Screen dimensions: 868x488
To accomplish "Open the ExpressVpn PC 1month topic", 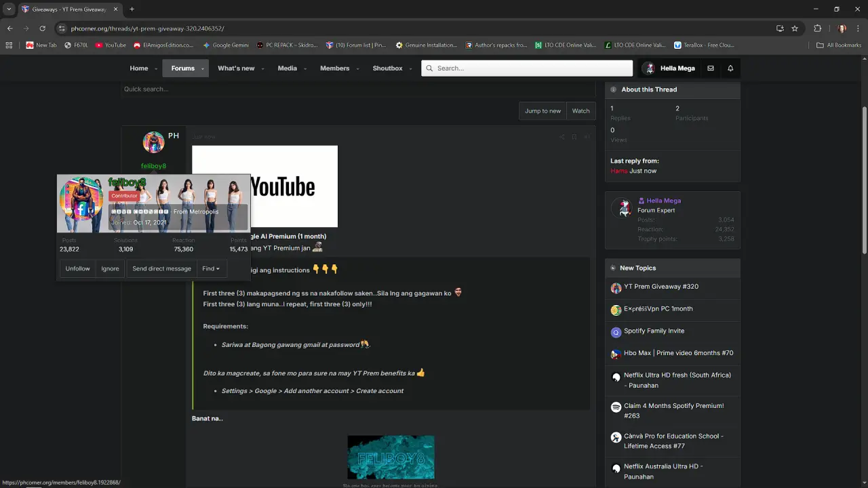I will pyautogui.click(x=658, y=309).
